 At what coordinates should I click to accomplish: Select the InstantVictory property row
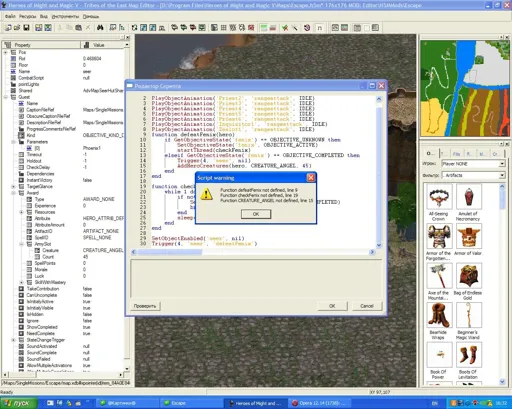63,180
